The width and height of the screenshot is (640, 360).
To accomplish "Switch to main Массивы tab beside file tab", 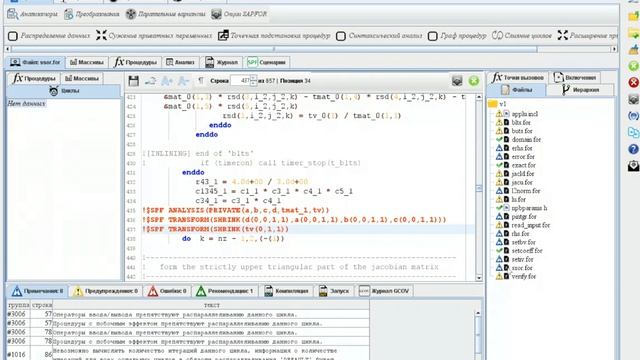I will pyautogui.click(x=87, y=62).
